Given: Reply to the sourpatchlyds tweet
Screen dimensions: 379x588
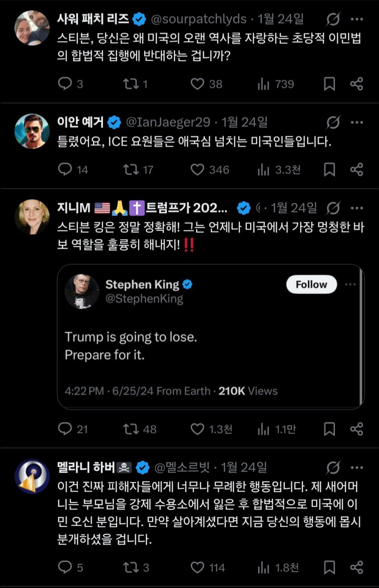Looking at the screenshot, I should coord(66,84).
